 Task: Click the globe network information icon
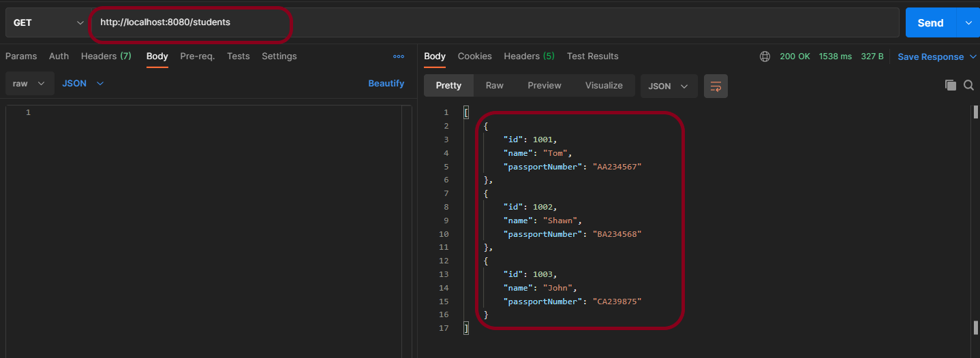pyautogui.click(x=765, y=56)
